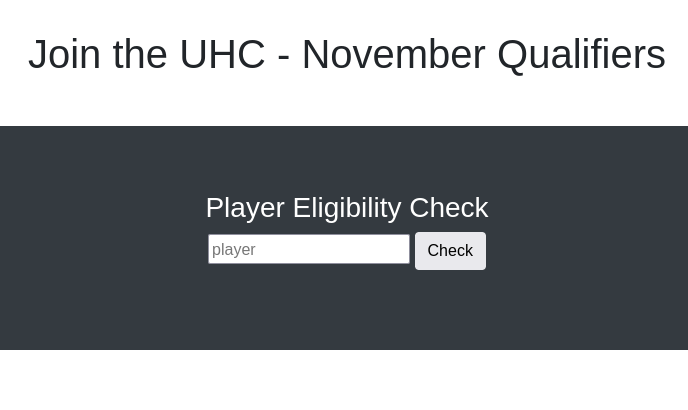Screen dimensions: 688x410
Task: Click the word "the" in the page title
Action: [139, 54]
